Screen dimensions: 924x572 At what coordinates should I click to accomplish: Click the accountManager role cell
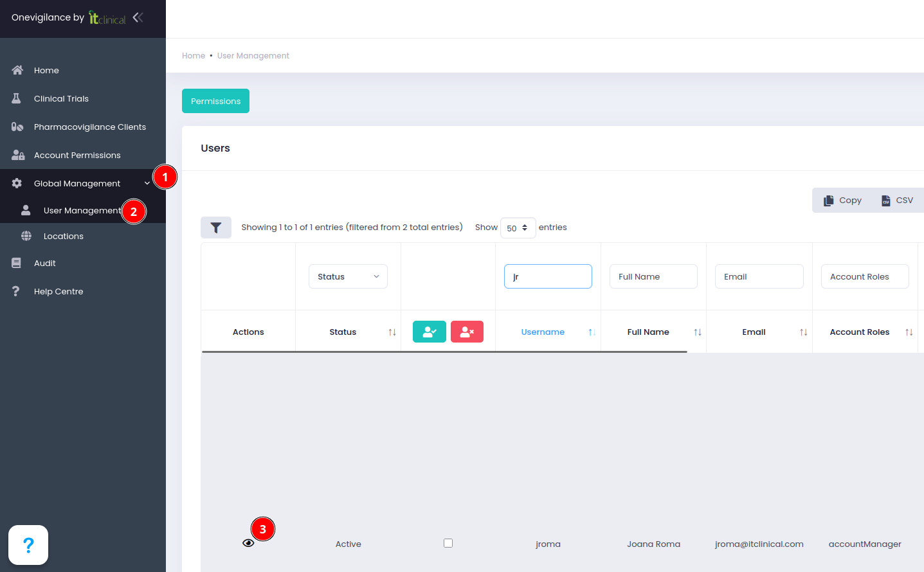(x=865, y=544)
